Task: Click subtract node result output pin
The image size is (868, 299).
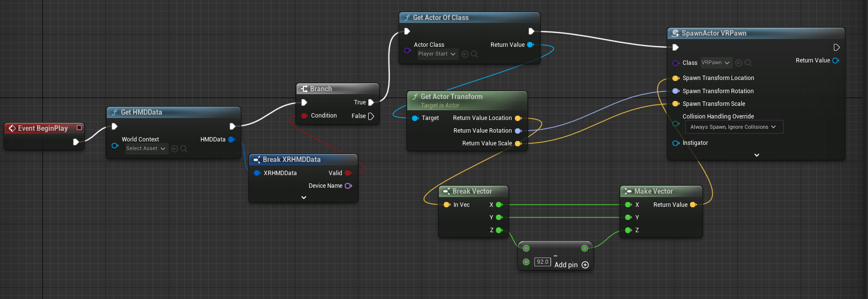Action: [585, 248]
